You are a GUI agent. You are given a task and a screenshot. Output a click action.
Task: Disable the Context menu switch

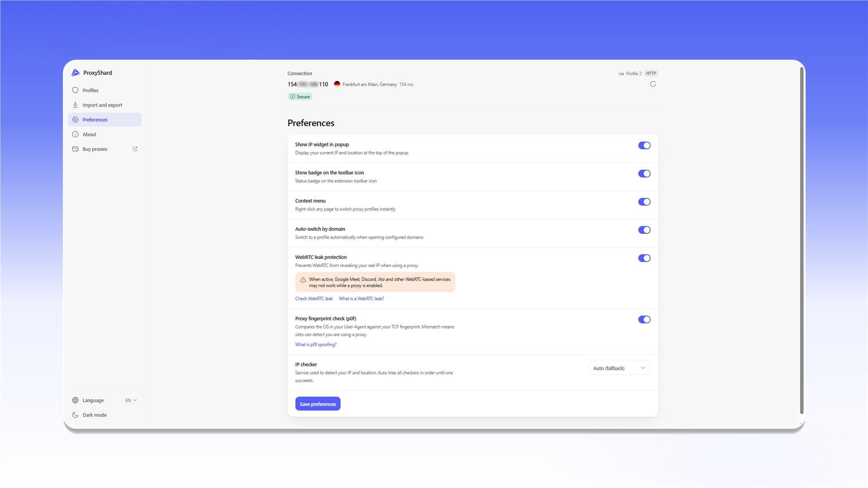tap(644, 202)
